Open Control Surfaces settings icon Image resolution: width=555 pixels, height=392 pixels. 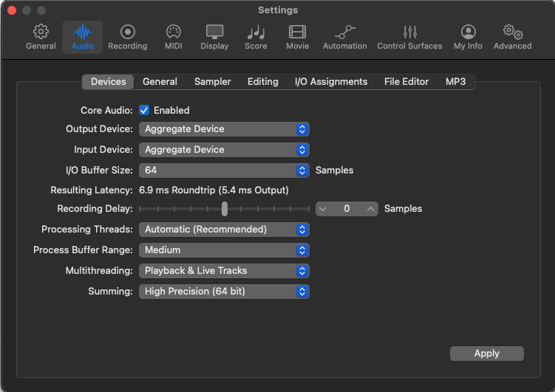click(409, 32)
